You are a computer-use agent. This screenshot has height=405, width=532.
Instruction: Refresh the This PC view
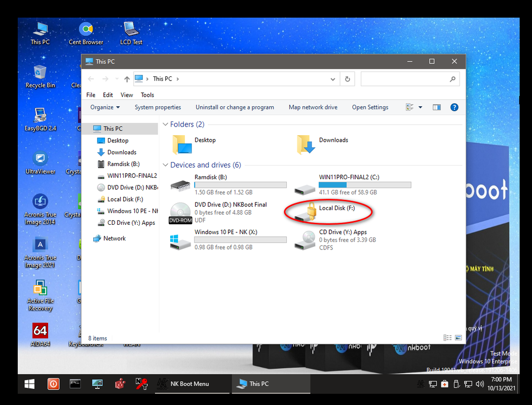point(348,79)
